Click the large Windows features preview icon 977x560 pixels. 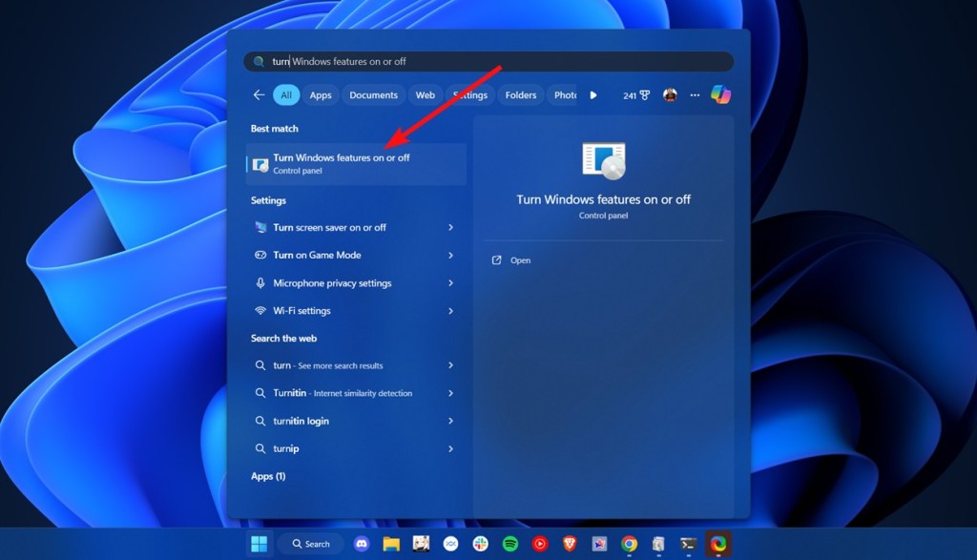[603, 160]
